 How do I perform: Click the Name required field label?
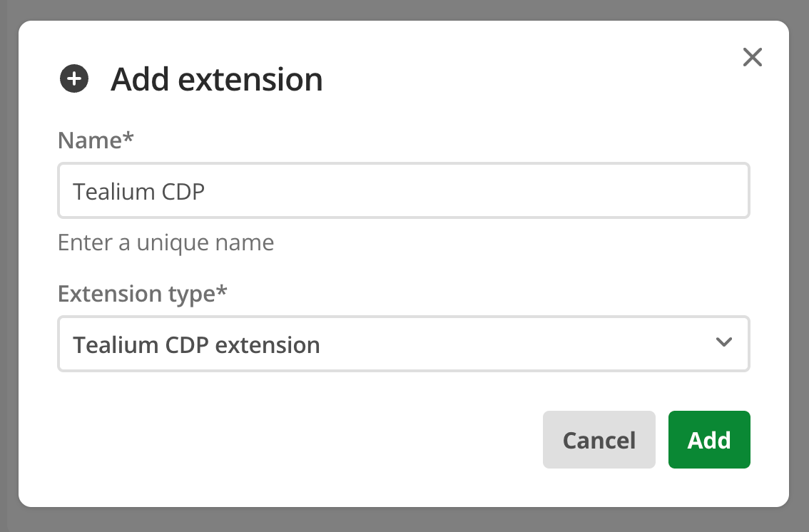[95, 140]
